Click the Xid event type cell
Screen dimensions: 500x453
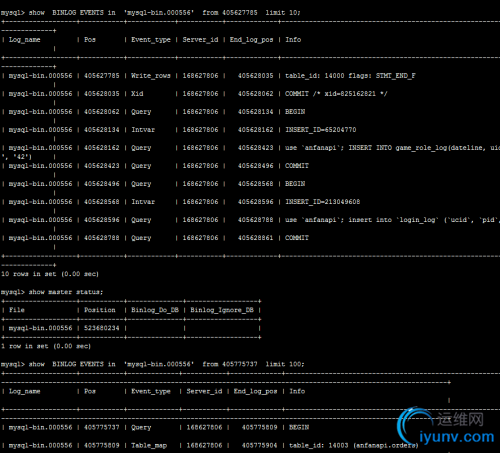click(137, 94)
